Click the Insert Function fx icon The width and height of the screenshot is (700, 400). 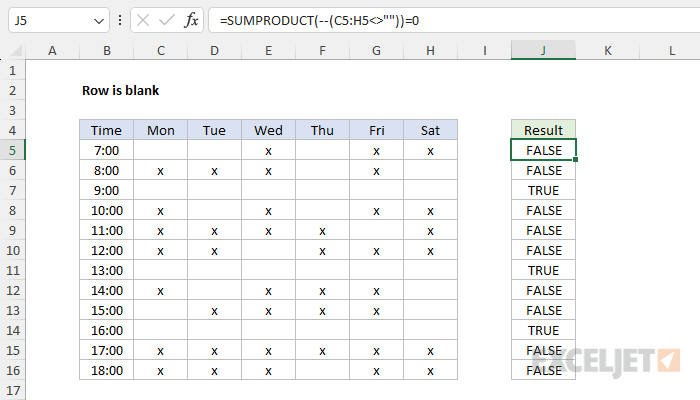[191, 20]
